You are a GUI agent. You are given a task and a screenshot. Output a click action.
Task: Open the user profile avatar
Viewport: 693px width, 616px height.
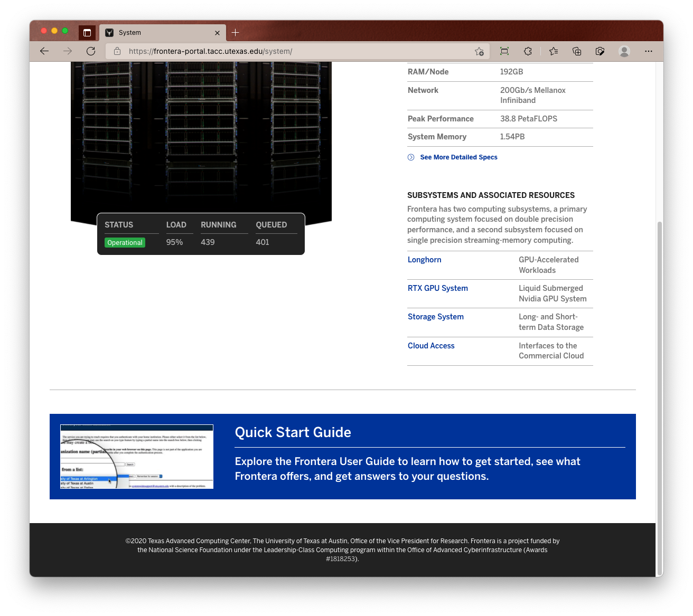(624, 51)
